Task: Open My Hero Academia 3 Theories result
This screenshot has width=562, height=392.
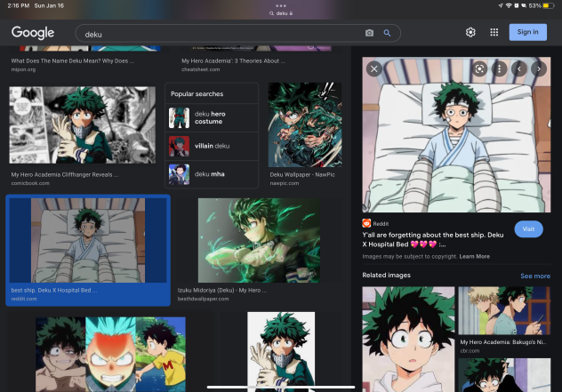Action: click(233, 61)
